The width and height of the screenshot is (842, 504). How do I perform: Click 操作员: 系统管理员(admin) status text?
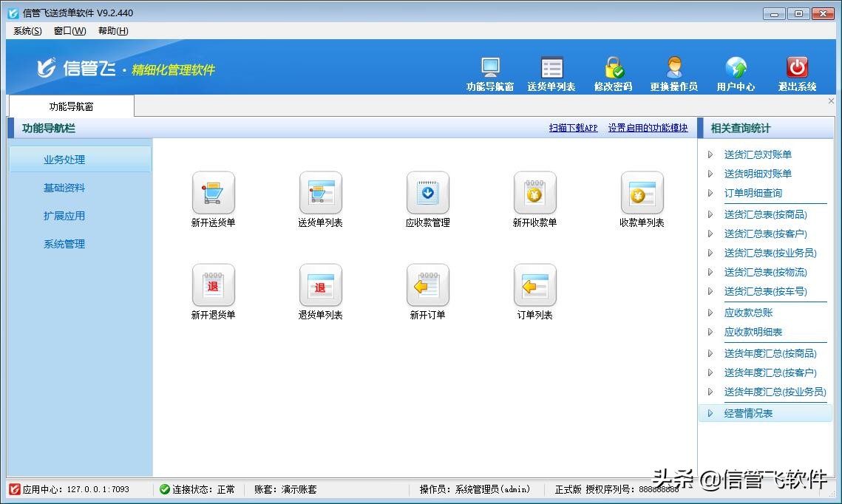point(475,489)
